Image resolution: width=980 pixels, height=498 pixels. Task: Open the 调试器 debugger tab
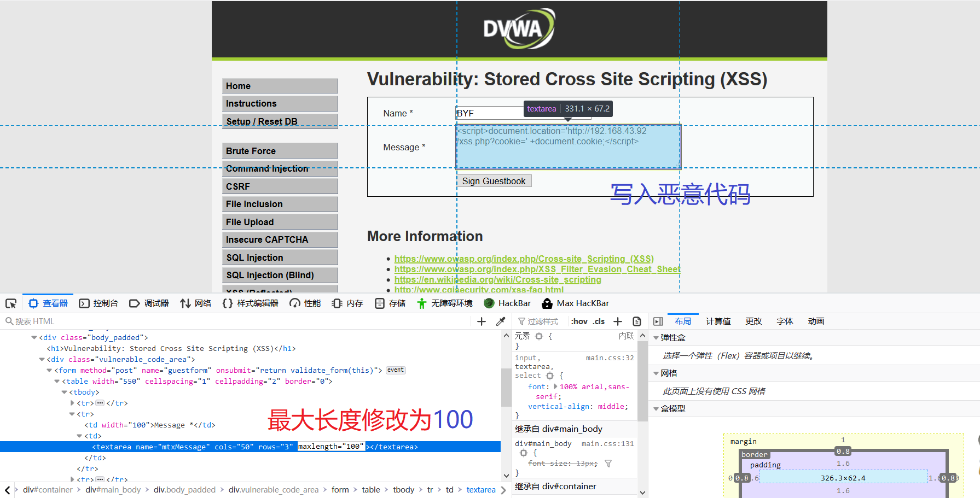[149, 303]
